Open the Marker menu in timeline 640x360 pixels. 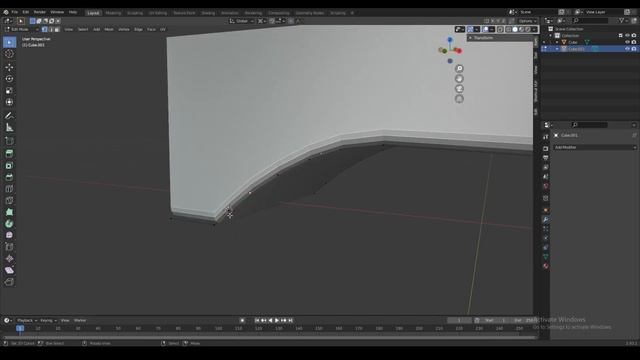80,320
